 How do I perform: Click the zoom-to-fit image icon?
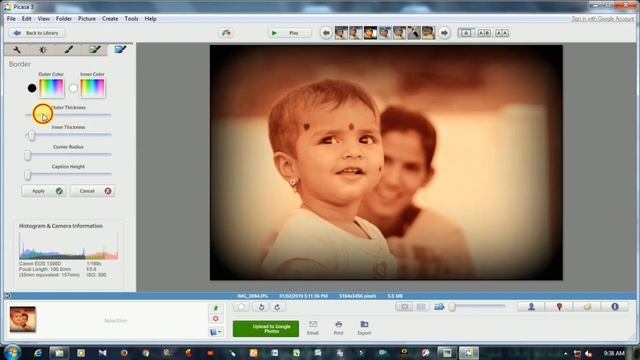tap(439, 307)
